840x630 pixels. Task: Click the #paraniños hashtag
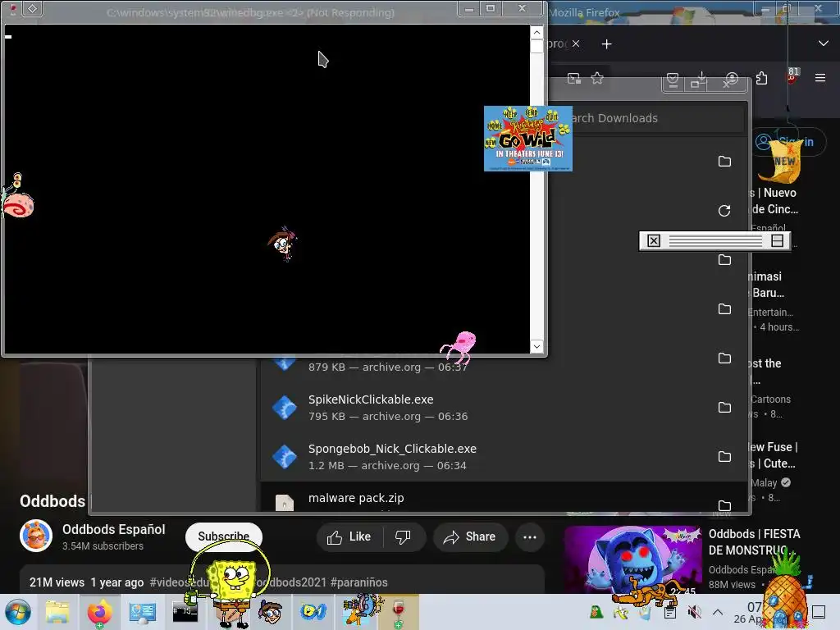[359, 582]
